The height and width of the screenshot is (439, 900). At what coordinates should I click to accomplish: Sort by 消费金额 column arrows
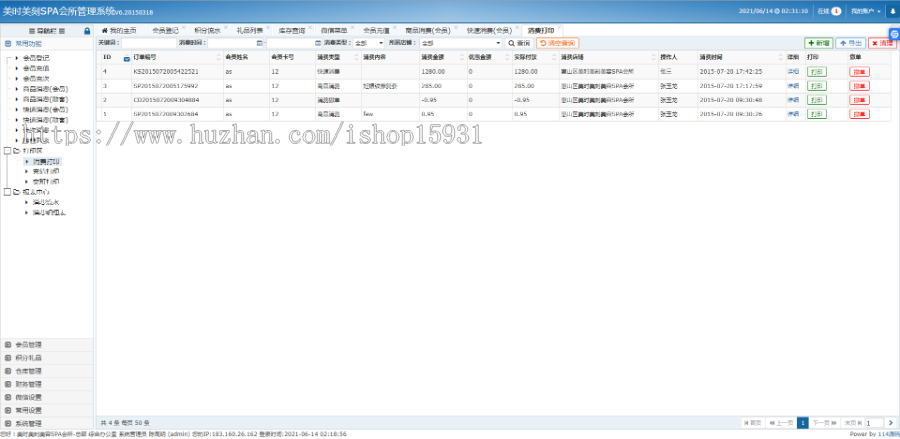pos(462,57)
